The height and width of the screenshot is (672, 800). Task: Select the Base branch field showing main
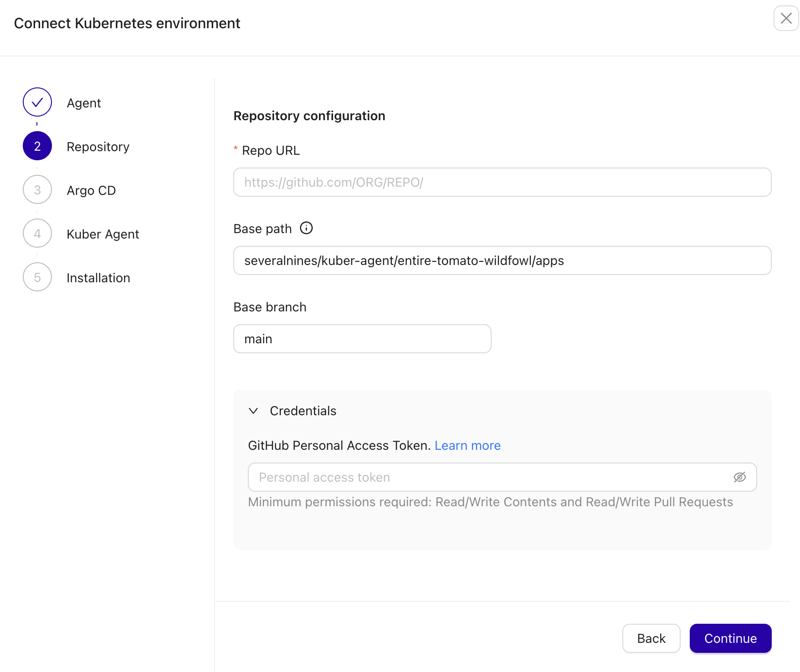[x=362, y=339]
